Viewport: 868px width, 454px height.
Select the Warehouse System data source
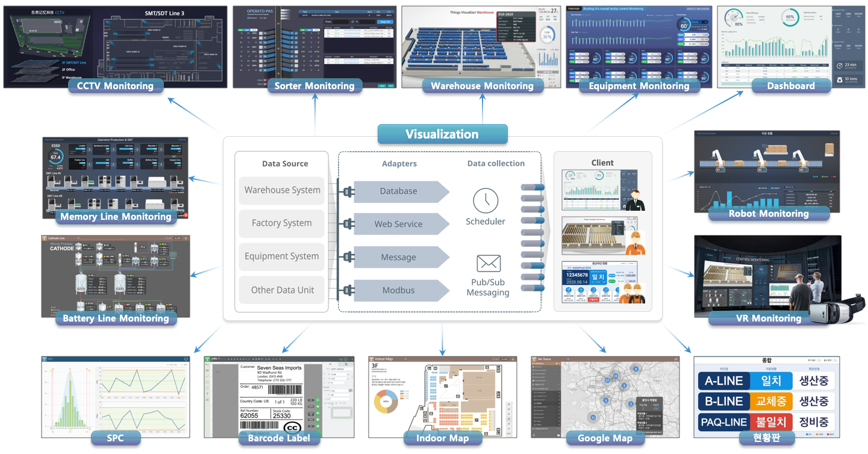282,190
